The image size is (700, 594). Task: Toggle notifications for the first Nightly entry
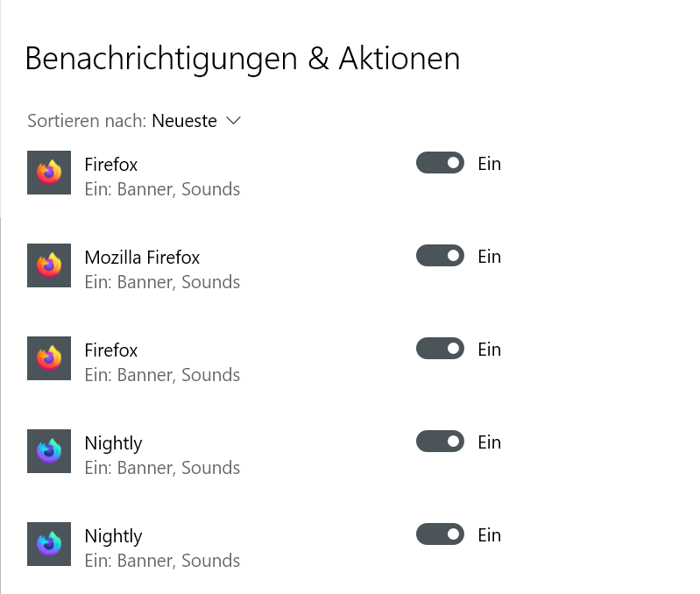point(440,442)
